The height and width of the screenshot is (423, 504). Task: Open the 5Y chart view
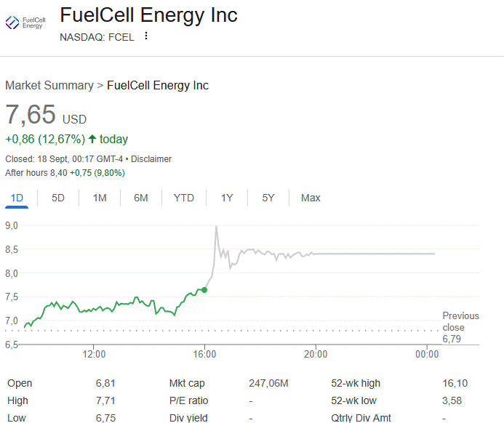[x=268, y=198]
